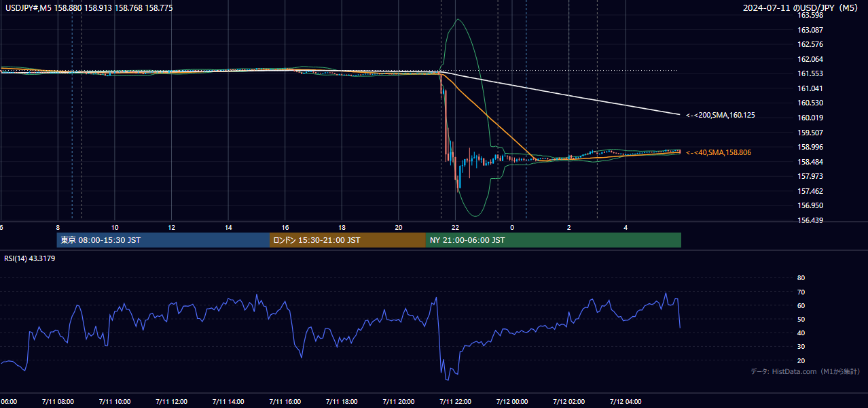
Task: Click price axis value 163.598
Action: (x=810, y=15)
